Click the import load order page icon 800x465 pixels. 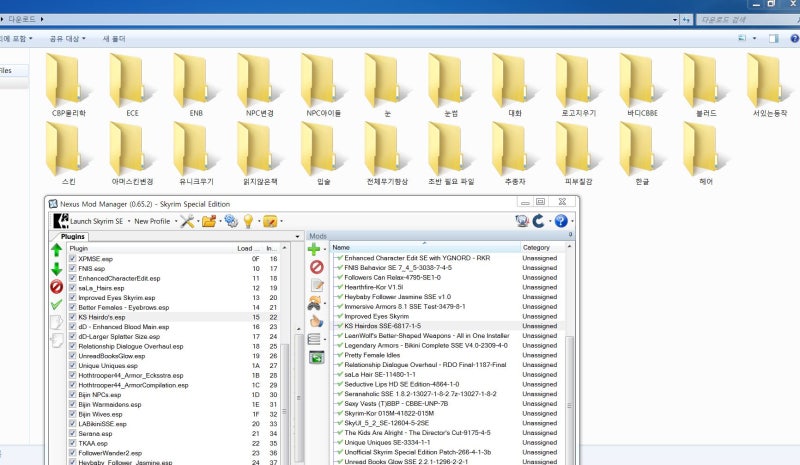point(57,339)
